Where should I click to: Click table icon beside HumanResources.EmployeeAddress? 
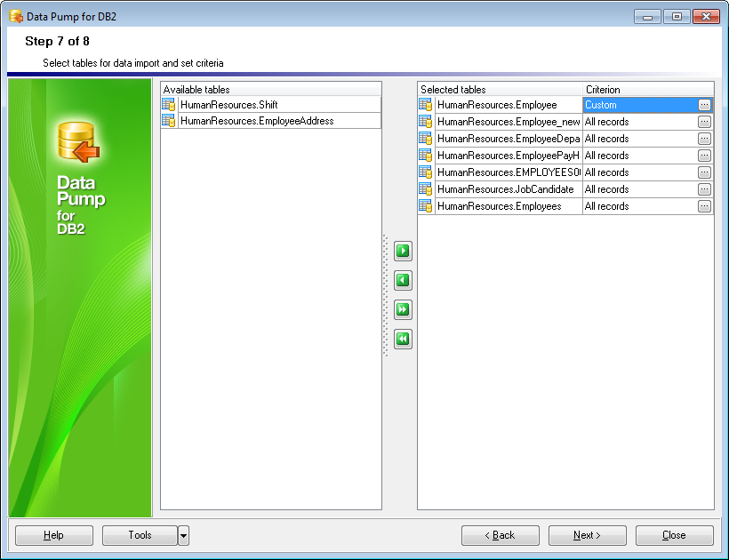[169, 121]
